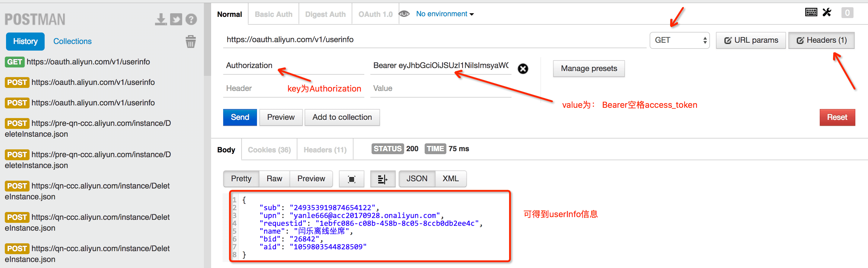Click the "aid" value in response
This screenshot has width=868, height=268.
coord(328,247)
